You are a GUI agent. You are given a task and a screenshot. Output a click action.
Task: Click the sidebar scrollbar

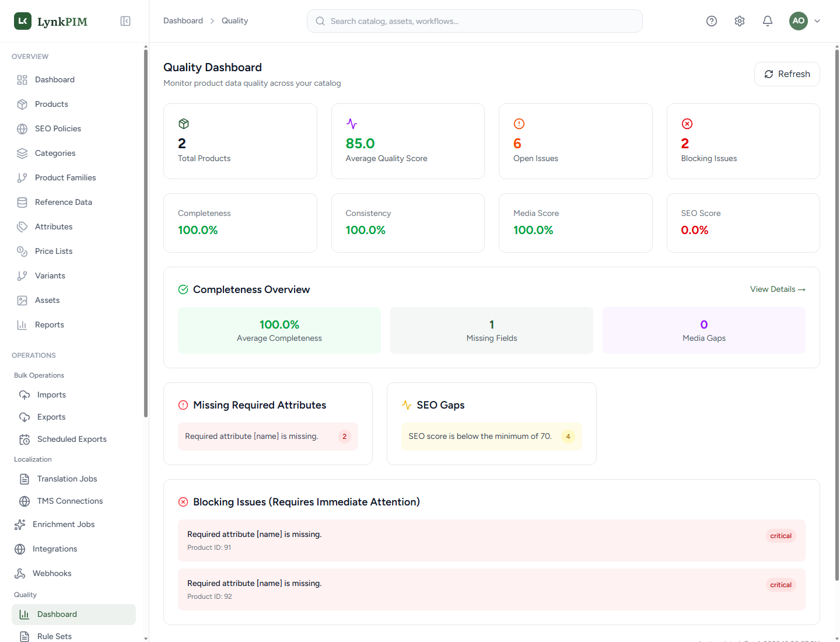146,233
